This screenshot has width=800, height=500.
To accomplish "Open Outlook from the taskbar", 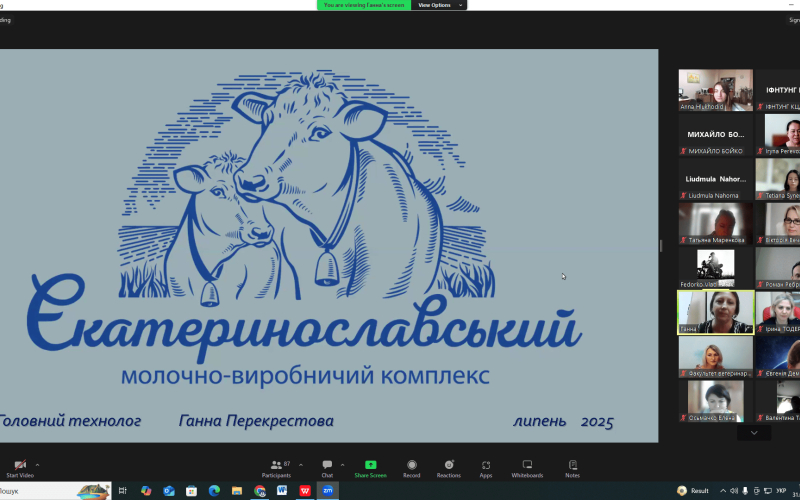I will tap(169, 491).
